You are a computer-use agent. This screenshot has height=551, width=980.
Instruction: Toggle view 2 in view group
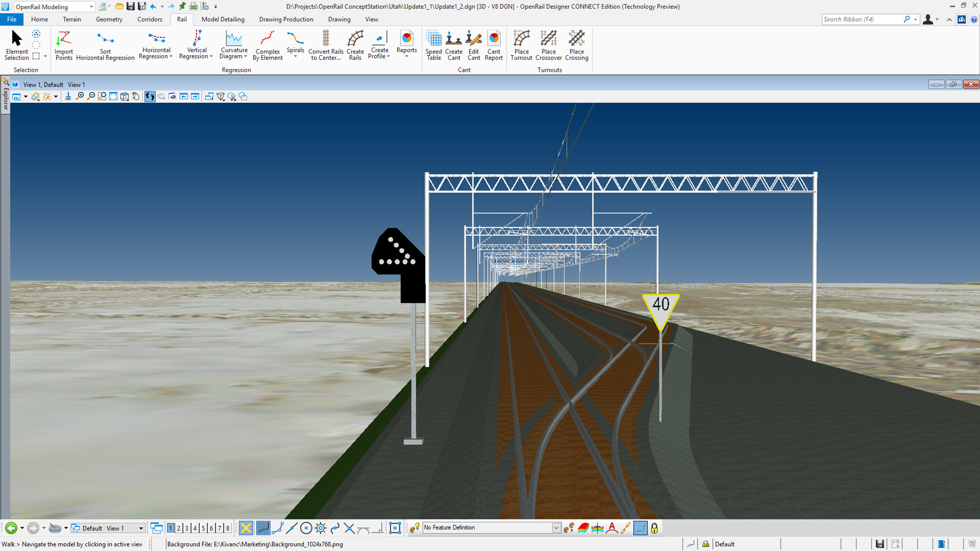click(x=179, y=528)
